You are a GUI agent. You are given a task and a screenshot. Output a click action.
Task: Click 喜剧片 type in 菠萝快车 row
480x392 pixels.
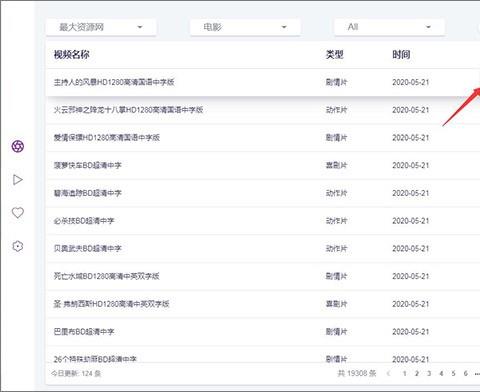coord(336,165)
